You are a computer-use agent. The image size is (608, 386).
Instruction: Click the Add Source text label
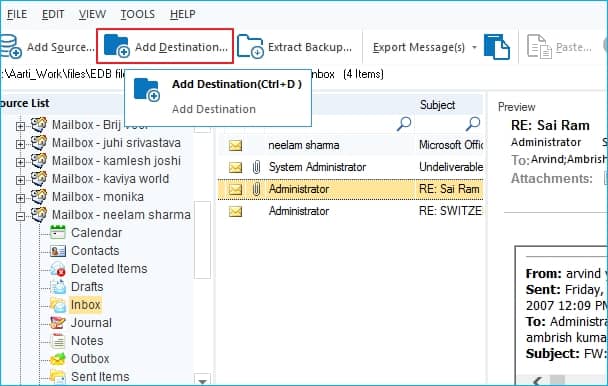60,47
